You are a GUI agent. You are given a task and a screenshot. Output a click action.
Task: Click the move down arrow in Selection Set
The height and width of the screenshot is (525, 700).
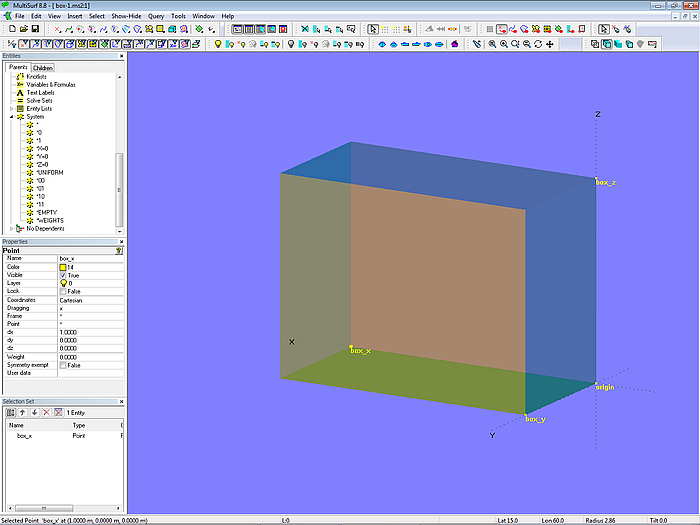(34, 412)
